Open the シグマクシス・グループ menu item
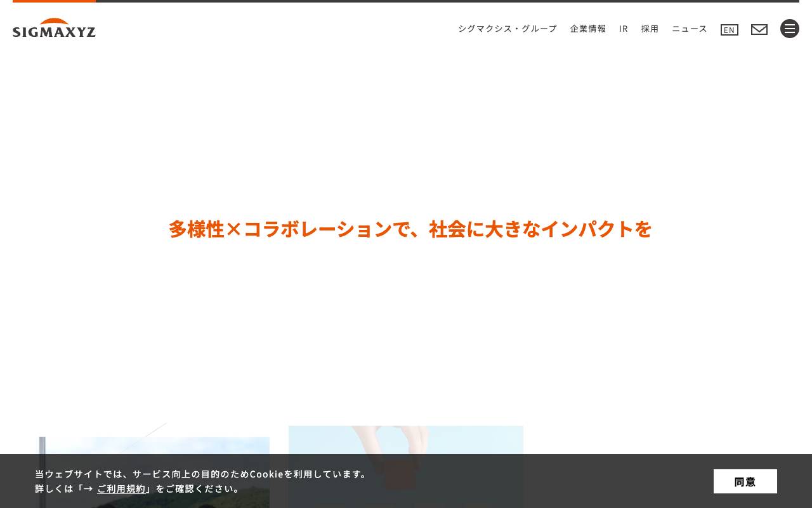This screenshot has height=508, width=812. 507,28
